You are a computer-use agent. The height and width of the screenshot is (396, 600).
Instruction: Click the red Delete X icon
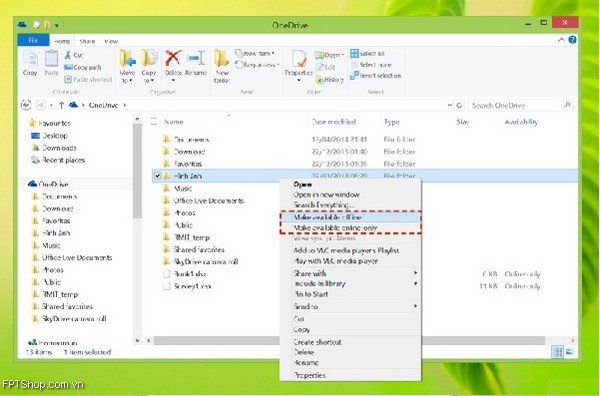(x=173, y=58)
